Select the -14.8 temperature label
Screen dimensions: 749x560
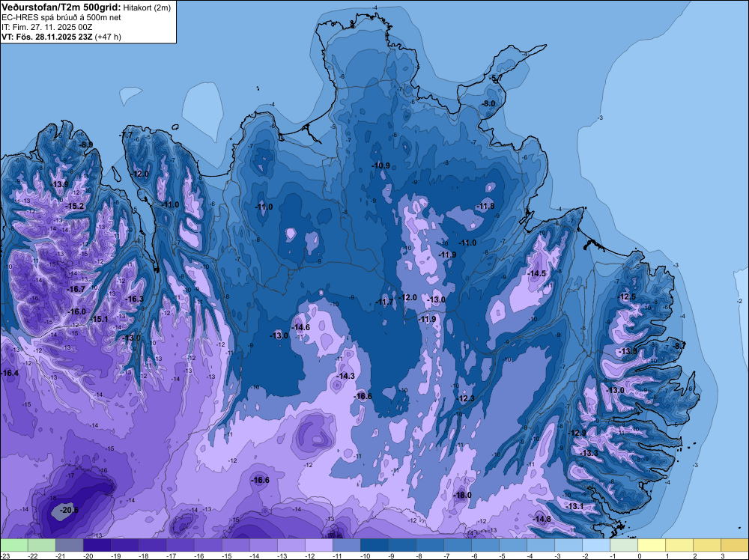[x=542, y=519]
